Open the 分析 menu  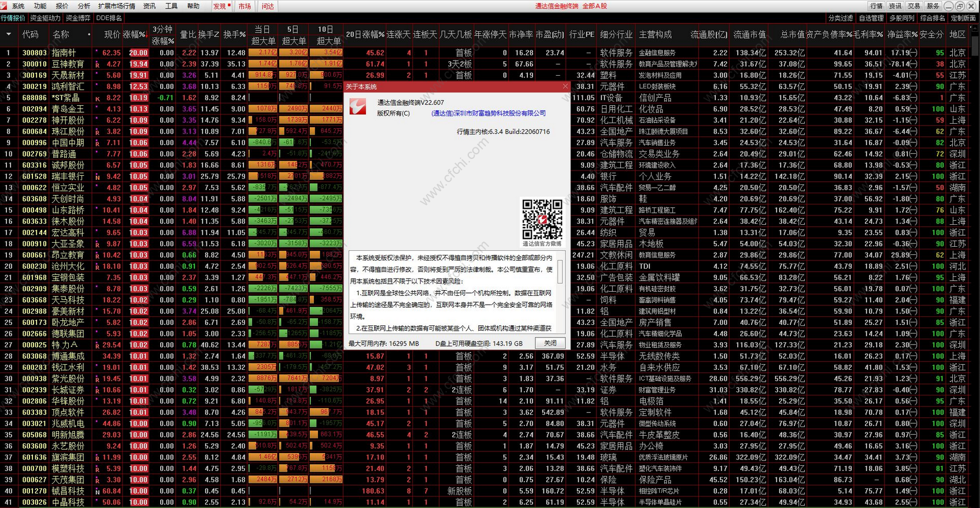pyautogui.click(x=84, y=6)
